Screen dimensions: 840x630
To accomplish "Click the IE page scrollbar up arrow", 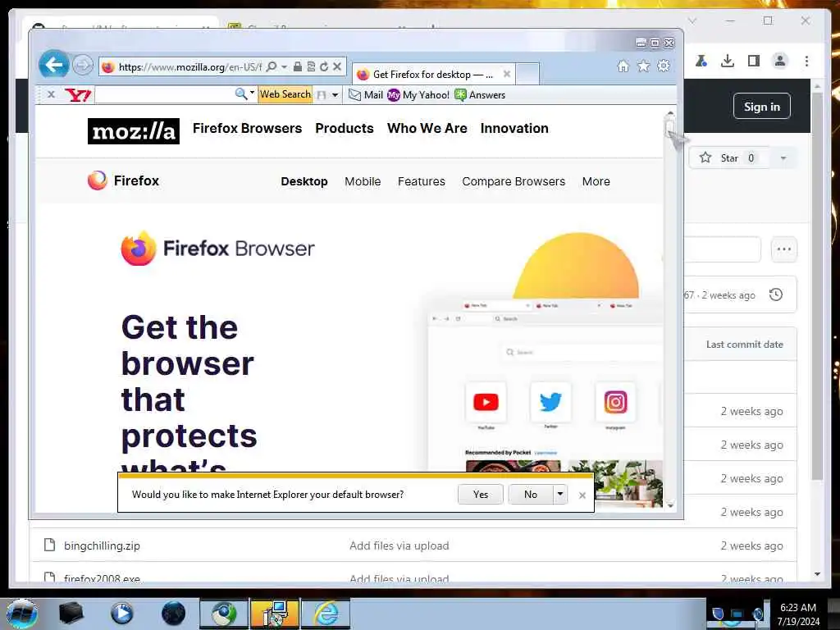I will click(670, 113).
